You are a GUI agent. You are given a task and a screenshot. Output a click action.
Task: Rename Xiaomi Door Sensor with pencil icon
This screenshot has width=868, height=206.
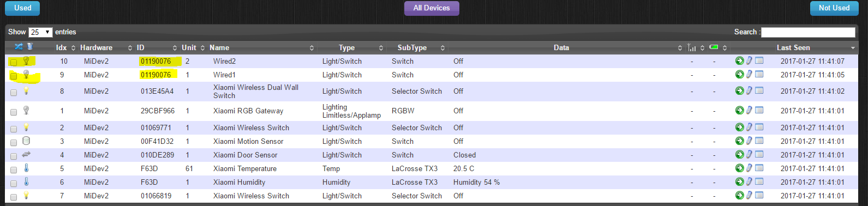pos(749,154)
